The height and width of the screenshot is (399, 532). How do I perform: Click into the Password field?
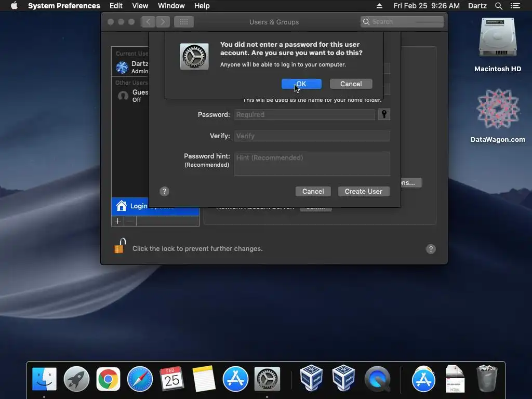(x=304, y=114)
